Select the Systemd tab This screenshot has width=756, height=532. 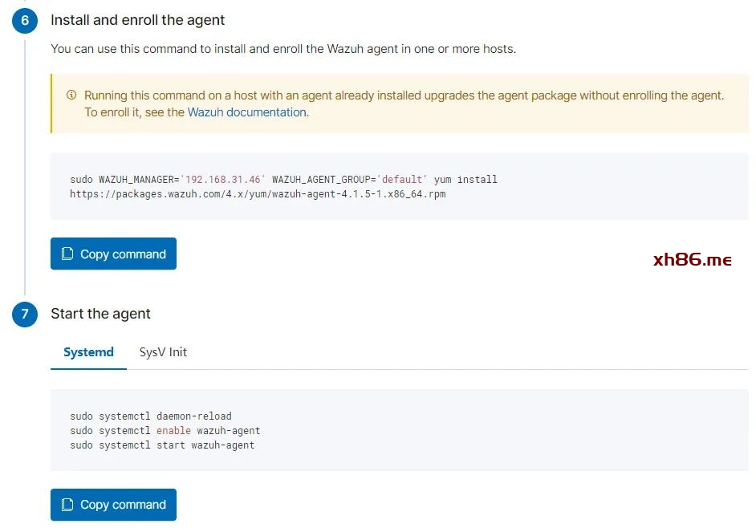click(88, 352)
